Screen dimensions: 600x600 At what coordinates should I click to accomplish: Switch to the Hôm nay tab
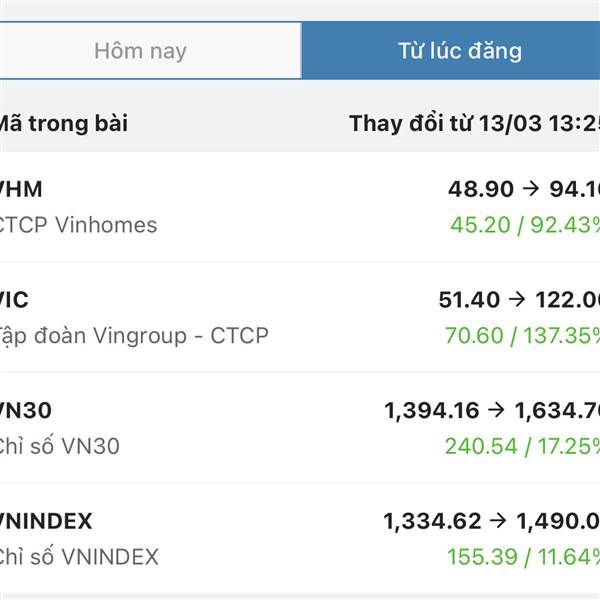pyautogui.click(x=140, y=51)
